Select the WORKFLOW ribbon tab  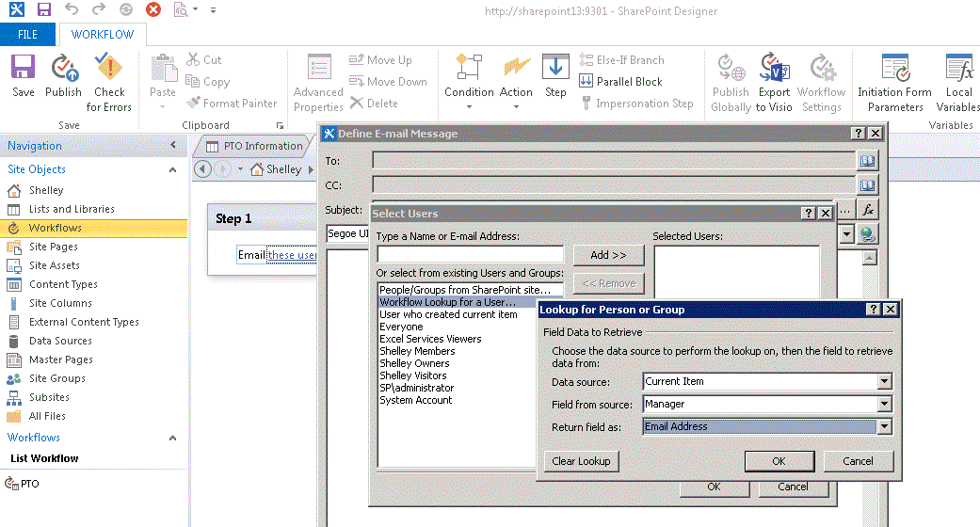tap(103, 35)
